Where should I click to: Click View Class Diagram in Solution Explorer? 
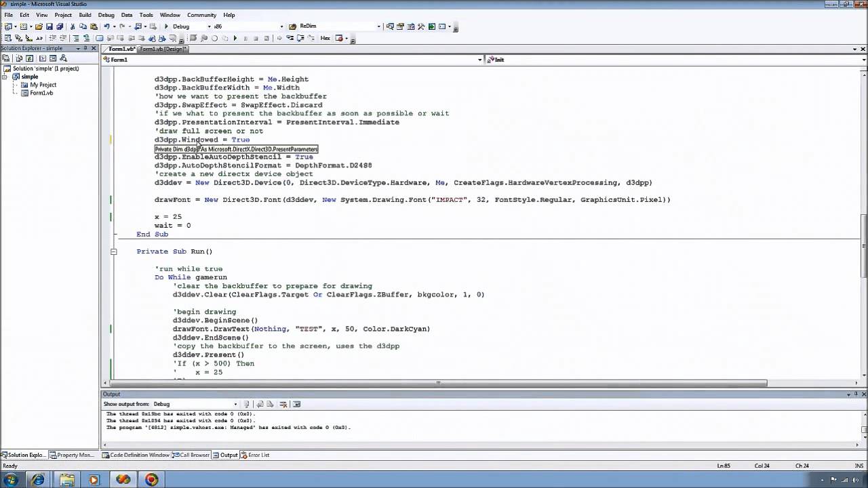coord(63,58)
